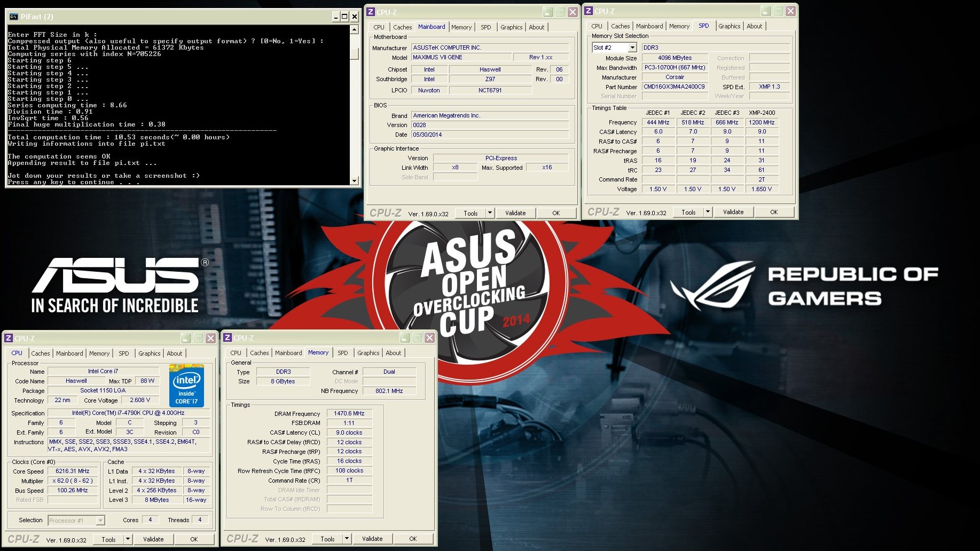Minimize the PiFast console window

point(335,17)
